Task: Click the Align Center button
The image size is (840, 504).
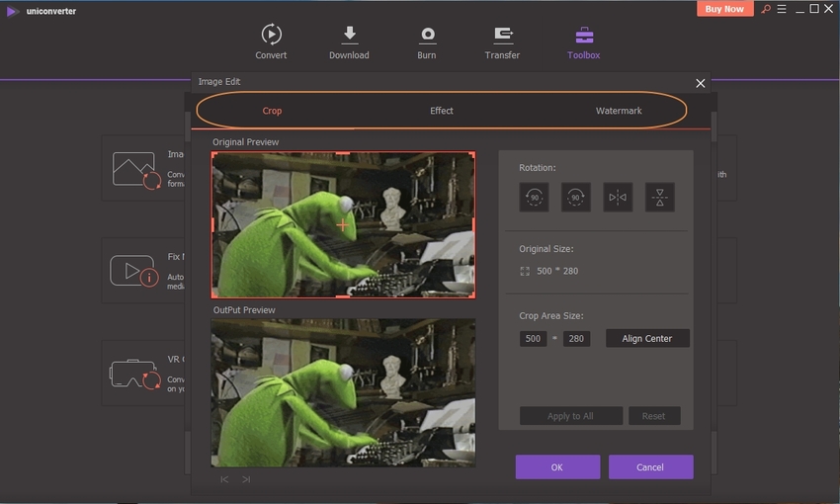Action: pyautogui.click(x=647, y=338)
